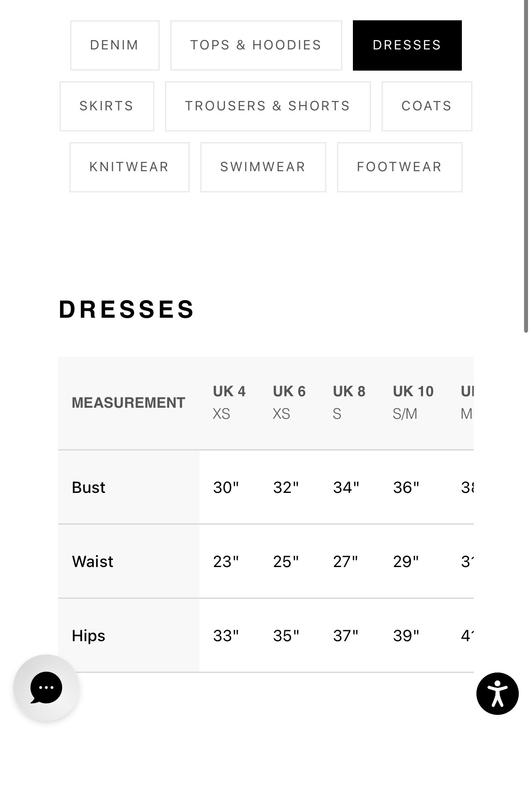
Task: View the Coats size chart
Action: point(427,106)
